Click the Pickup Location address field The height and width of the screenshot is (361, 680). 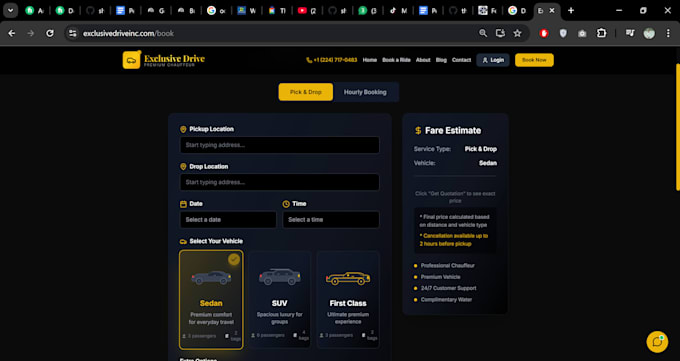tap(280, 145)
